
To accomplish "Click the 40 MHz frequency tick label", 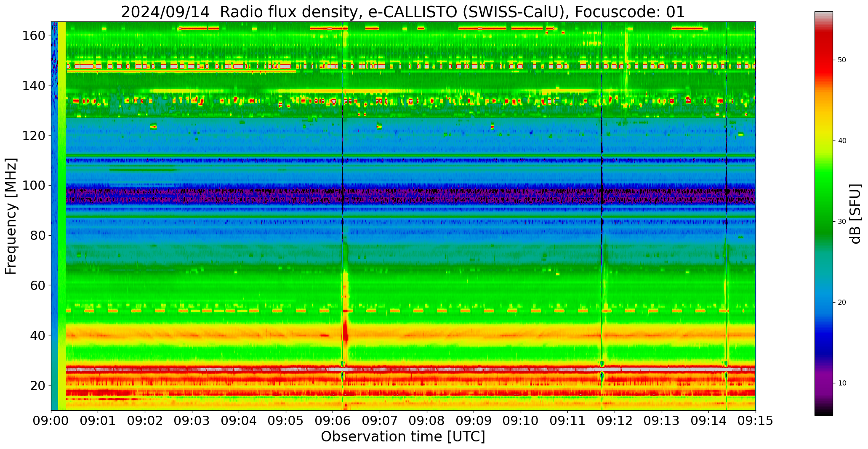I will tap(38, 335).
